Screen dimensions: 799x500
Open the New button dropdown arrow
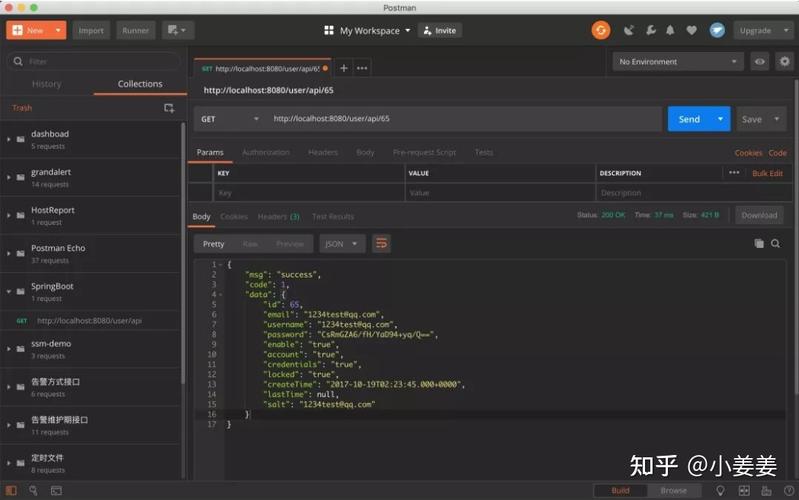tap(58, 31)
